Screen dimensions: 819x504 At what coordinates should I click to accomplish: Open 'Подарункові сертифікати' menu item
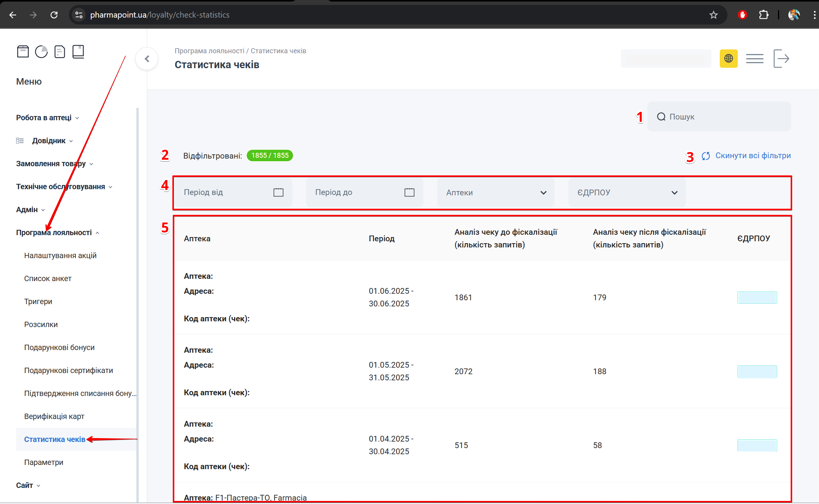69,370
